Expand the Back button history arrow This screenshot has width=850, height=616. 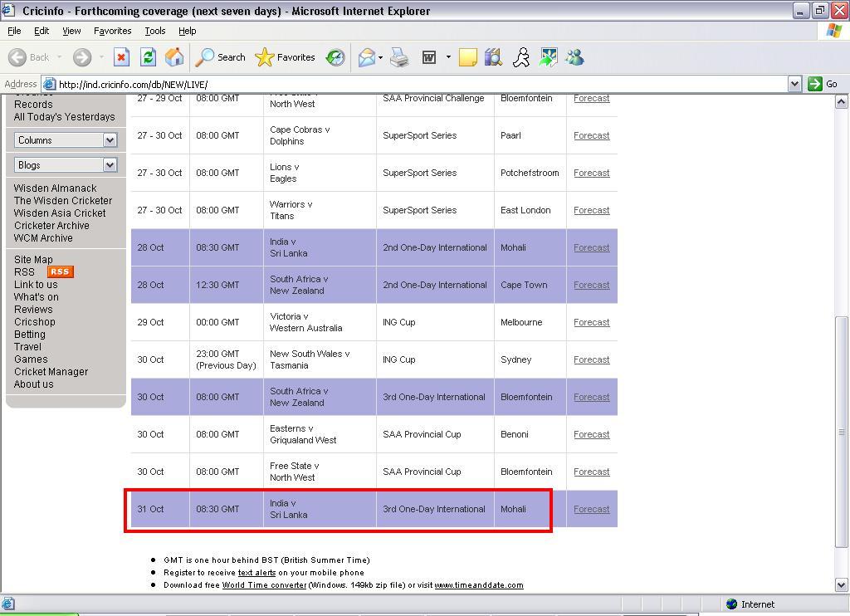(x=59, y=57)
